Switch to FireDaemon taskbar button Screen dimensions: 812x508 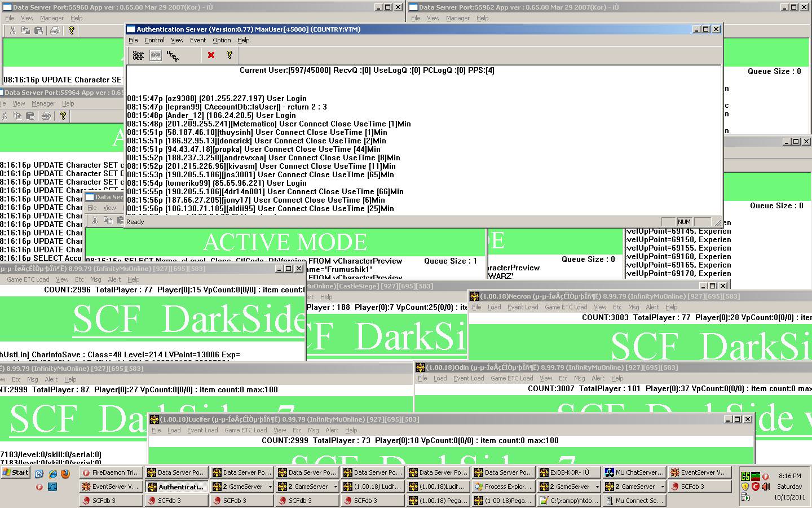pyautogui.click(x=111, y=472)
